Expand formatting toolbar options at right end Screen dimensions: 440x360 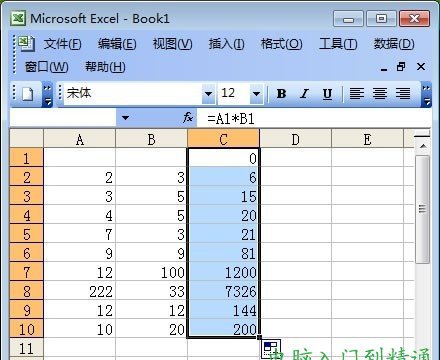(426, 94)
